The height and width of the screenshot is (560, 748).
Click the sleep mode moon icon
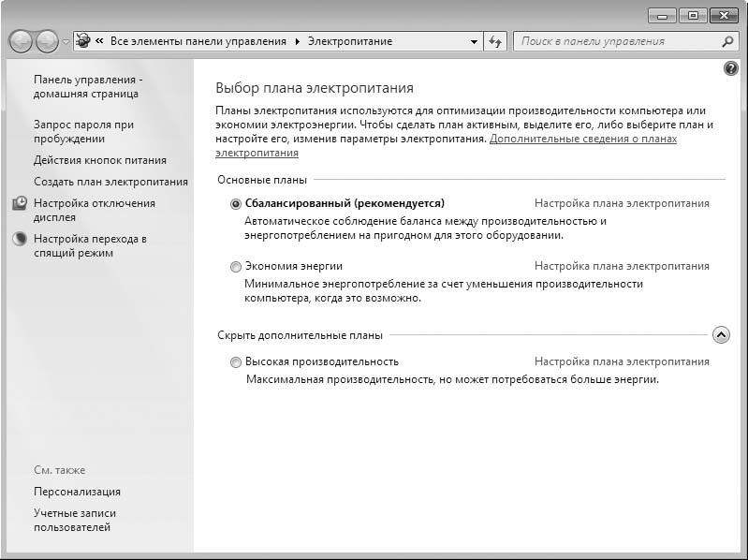pyautogui.click(x=20, y=239)
